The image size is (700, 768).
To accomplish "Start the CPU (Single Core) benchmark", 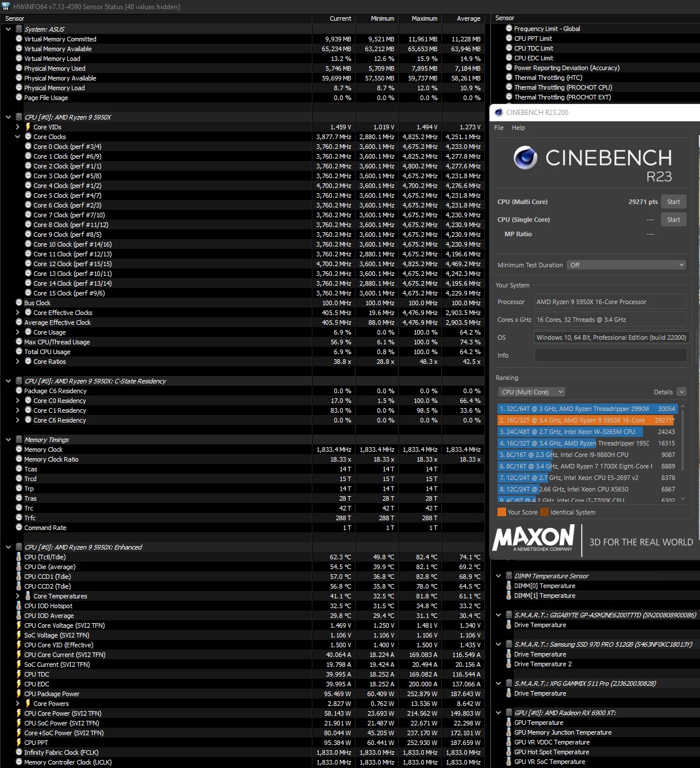I will click(x=674, y=220).
